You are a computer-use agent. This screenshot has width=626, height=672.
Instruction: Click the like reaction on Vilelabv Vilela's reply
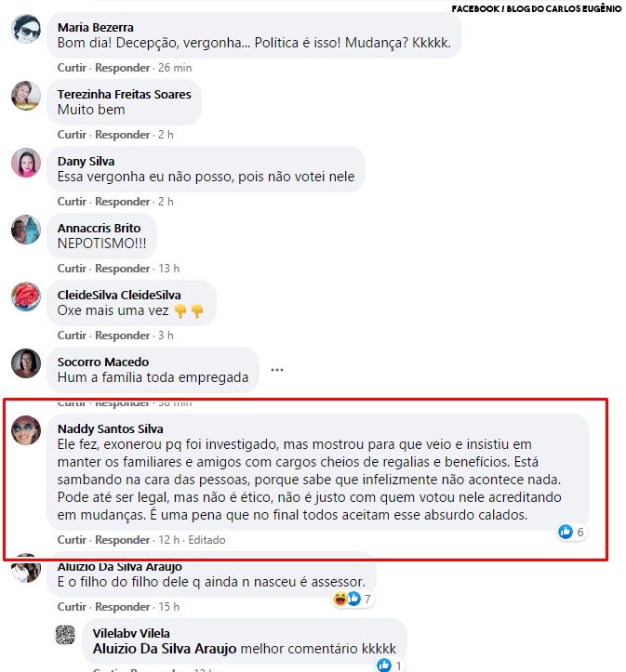[x=384, y=665]
